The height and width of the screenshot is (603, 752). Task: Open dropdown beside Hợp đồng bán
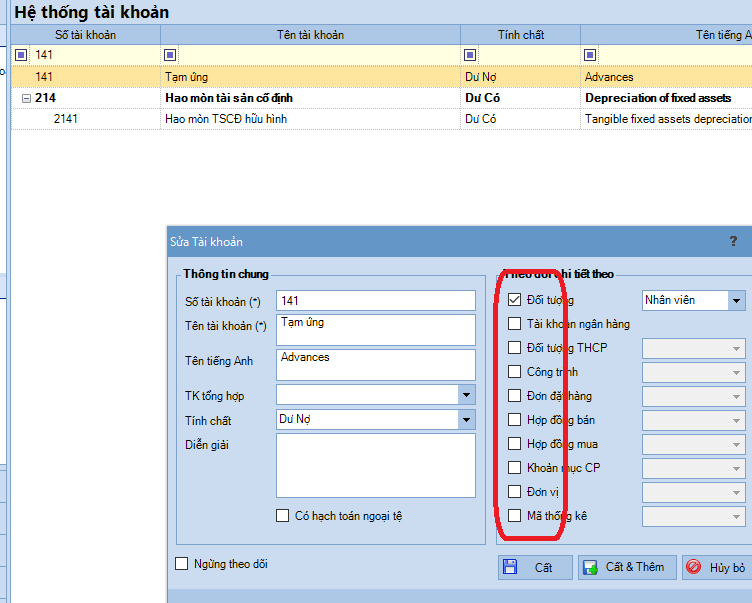pyautogui.click(x=736, y=421)
